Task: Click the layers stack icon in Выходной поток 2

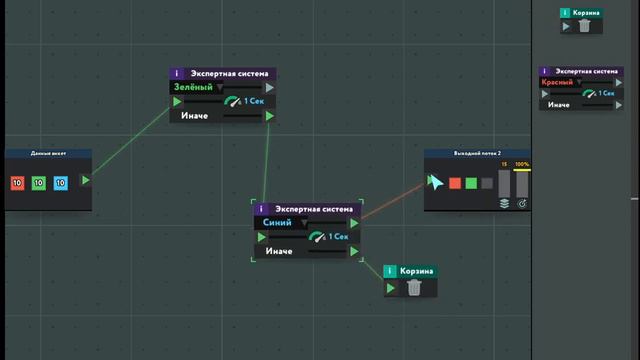Action: click(504, 203)
